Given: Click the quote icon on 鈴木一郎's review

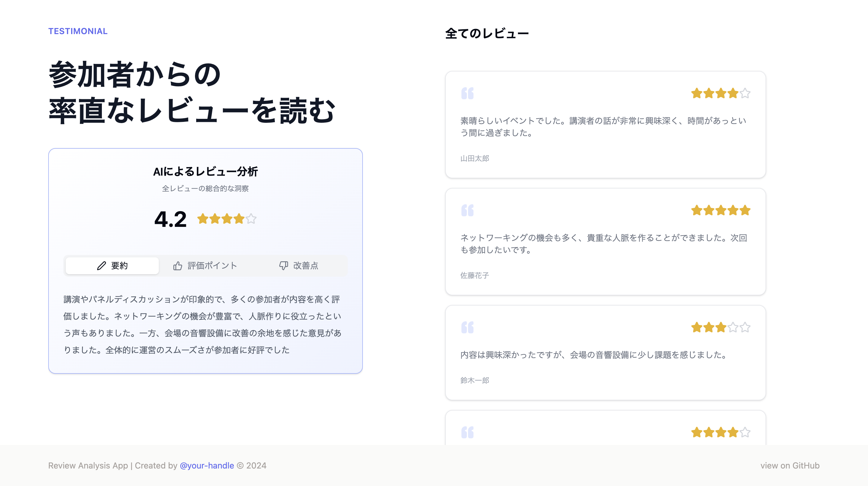Looking at the screenshot, I should (468, 328).
